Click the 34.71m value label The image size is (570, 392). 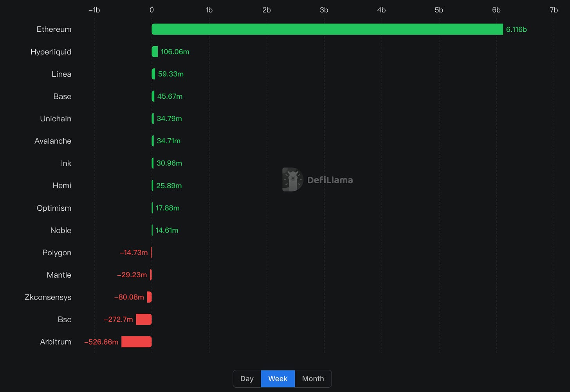169,141
